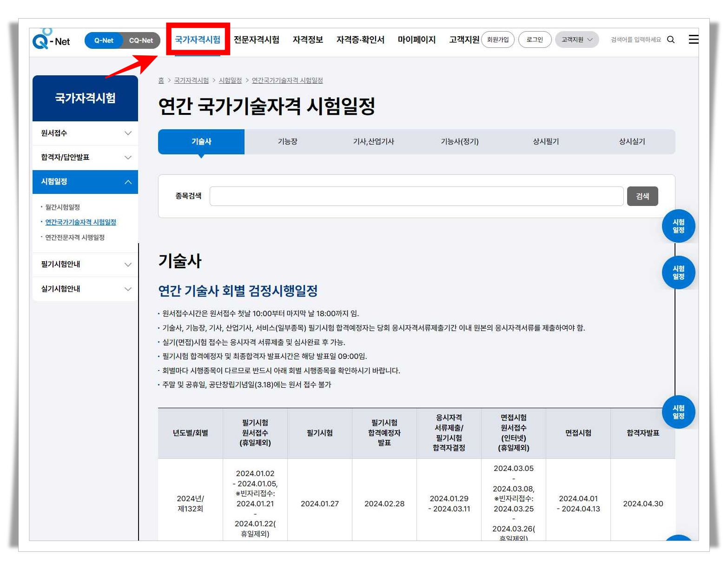Click the second 시험일정 floating icon
728x570 pixels.
pos(678,272)
